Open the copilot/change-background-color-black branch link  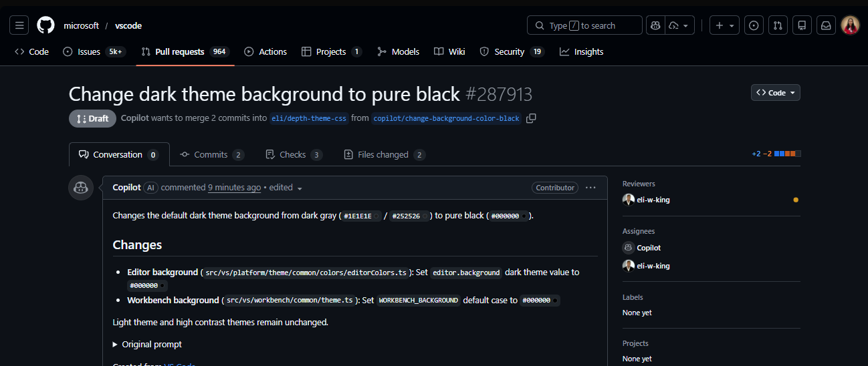(x=446, y=118)
